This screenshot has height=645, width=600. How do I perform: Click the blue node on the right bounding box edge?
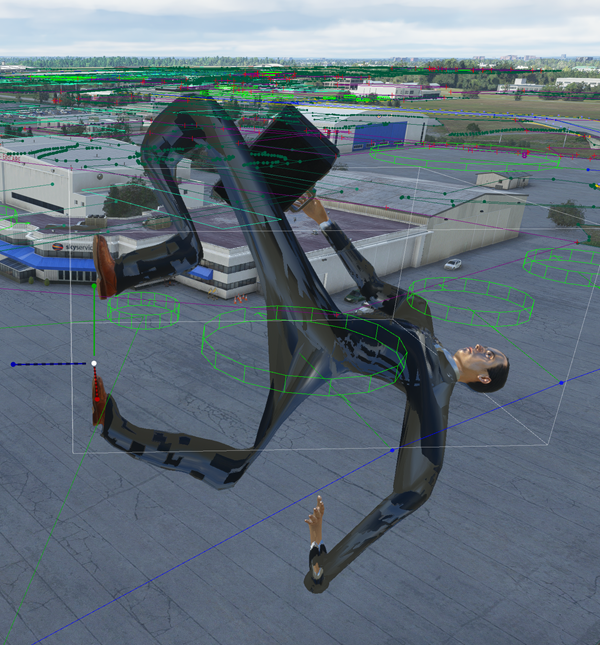pos(562,382)
